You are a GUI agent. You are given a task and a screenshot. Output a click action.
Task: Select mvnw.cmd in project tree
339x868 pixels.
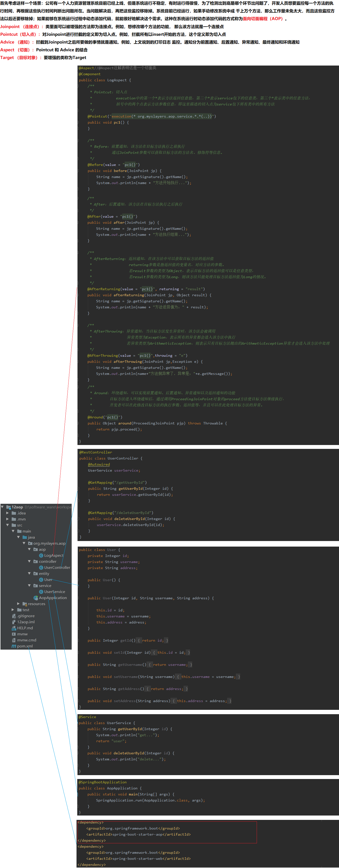[26, 640]
